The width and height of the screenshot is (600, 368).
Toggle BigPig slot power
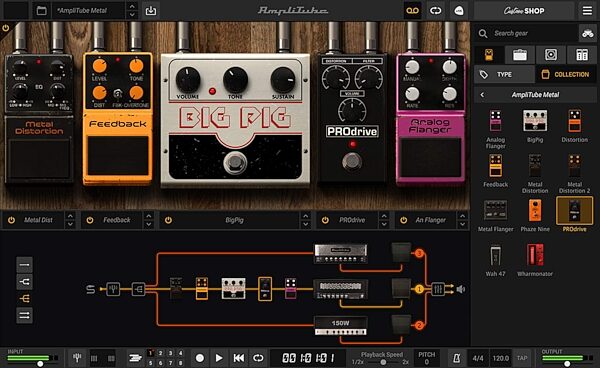[168, 220]
